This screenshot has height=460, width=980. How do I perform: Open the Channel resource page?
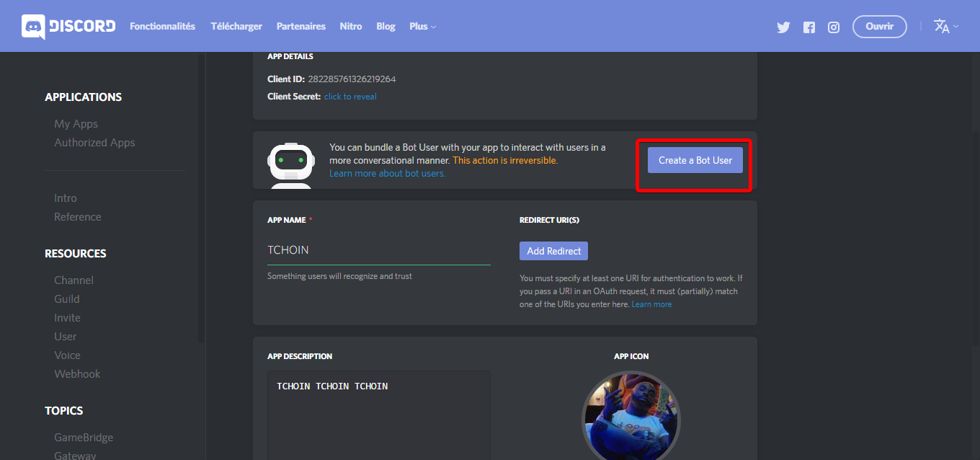[x=73, y=280]
